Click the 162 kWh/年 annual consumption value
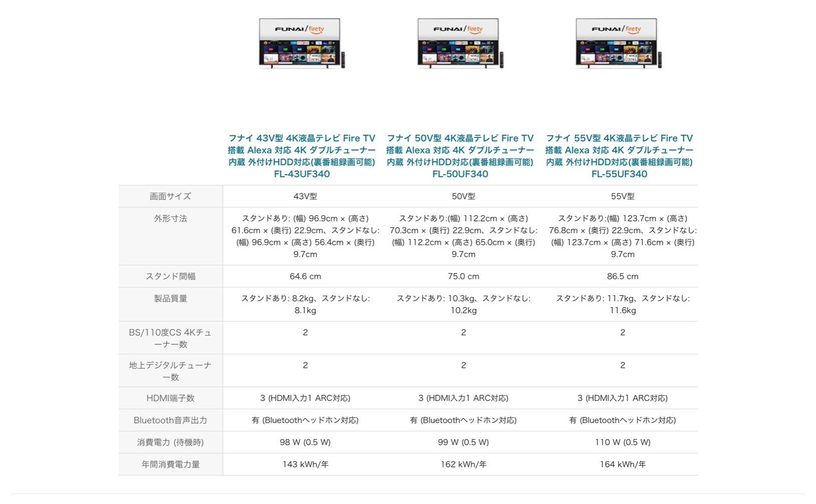Screen dimensions: 816x504 [464, 464]
